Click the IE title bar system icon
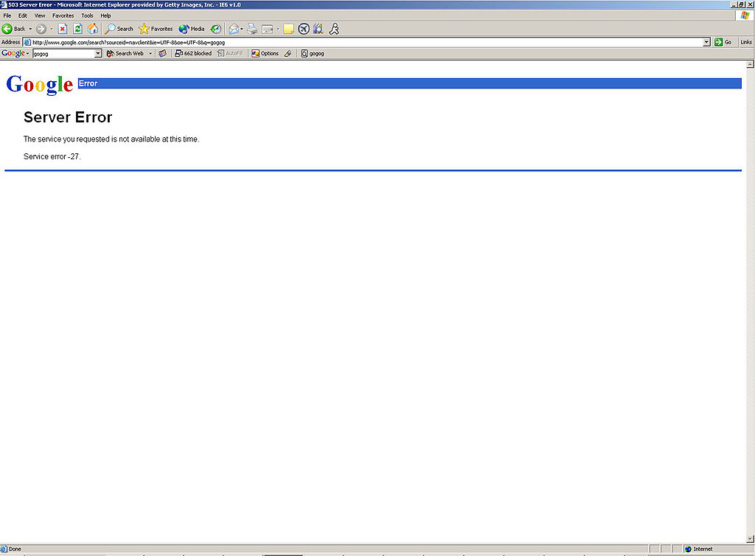The width and height of the screenshot is (755, 556). [4, 4]
